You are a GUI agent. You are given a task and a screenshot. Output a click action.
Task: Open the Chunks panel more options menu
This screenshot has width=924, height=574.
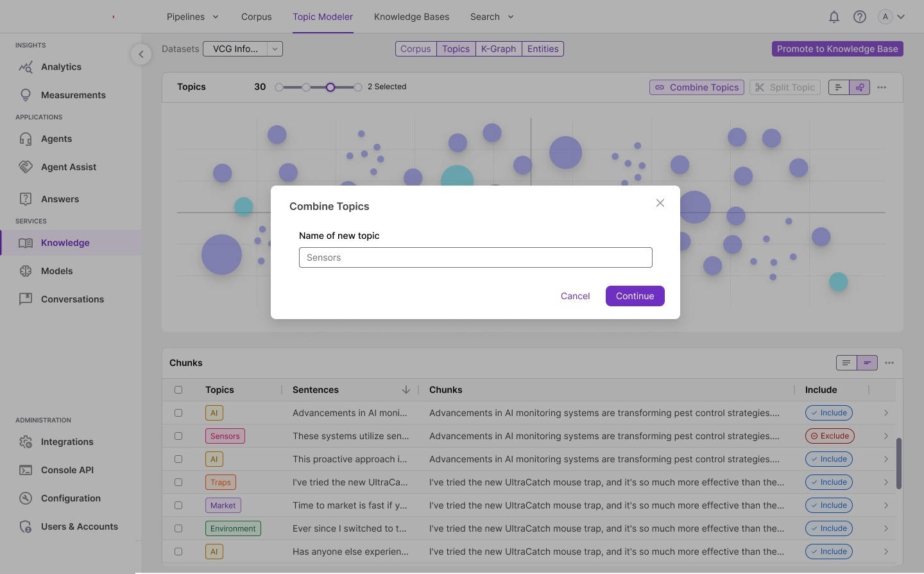click(889, 363)
